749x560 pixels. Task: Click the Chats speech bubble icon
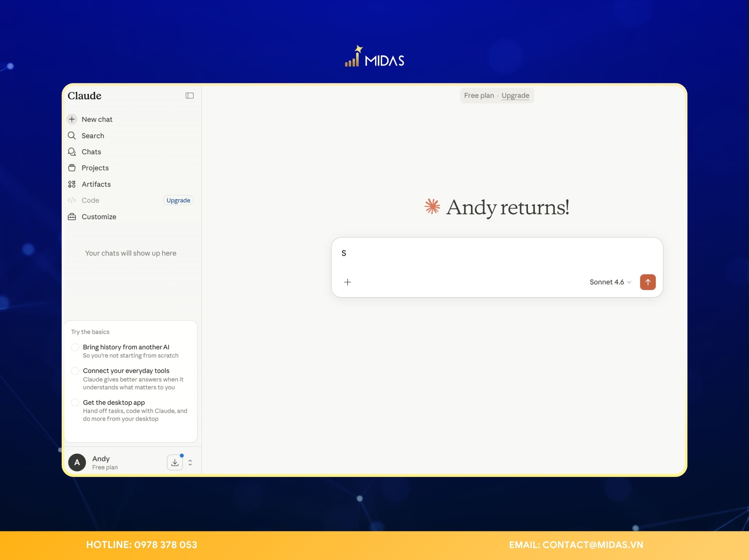(x=72, y=152)
